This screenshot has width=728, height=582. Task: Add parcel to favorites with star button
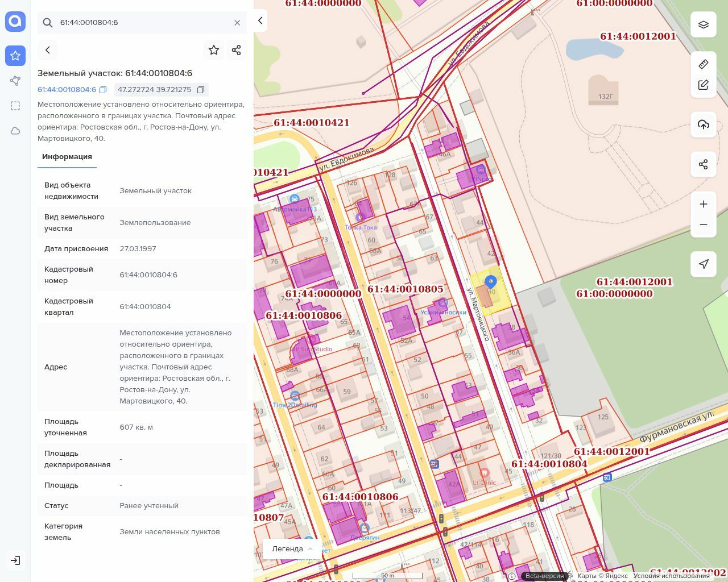click(214, 50)
